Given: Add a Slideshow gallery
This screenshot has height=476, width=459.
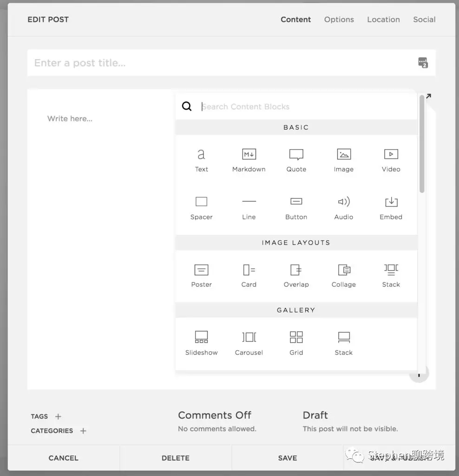Looking at the screenshot, I should [201, 341].
